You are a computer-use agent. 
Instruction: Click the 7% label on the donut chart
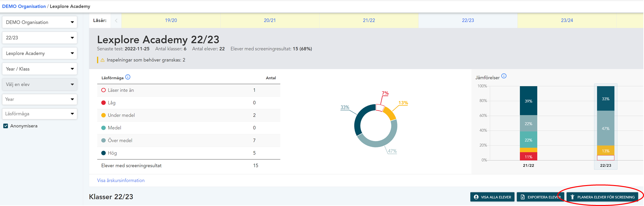point(385,93)
